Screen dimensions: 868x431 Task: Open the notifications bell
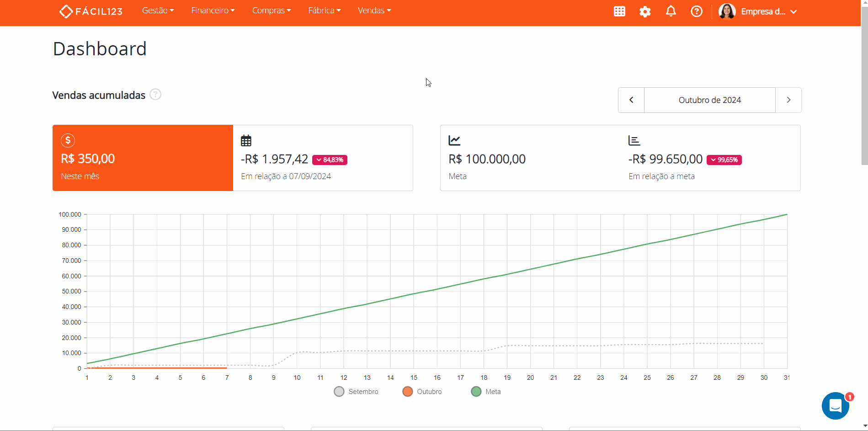671,11
